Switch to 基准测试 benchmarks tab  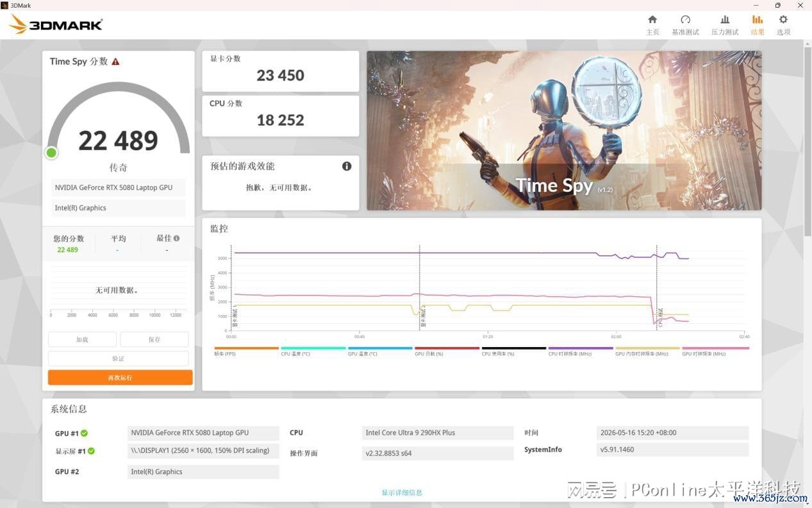pos(685,25)
